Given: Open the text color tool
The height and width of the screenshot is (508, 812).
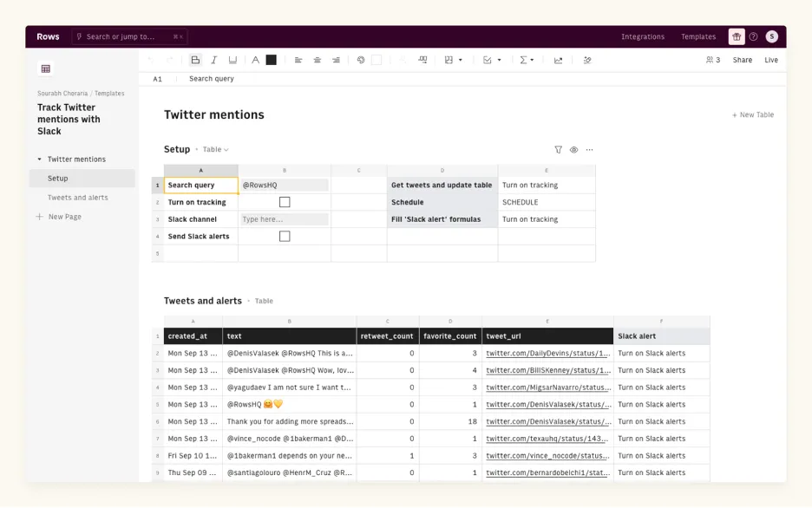Looking at the screenshot, I should click(x=255, y=60).
